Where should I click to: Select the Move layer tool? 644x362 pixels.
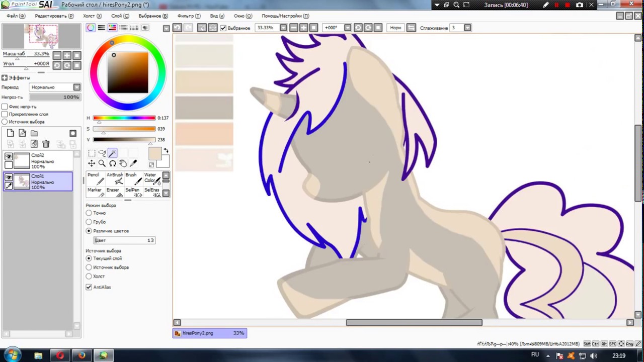click(x=92, y=163)
